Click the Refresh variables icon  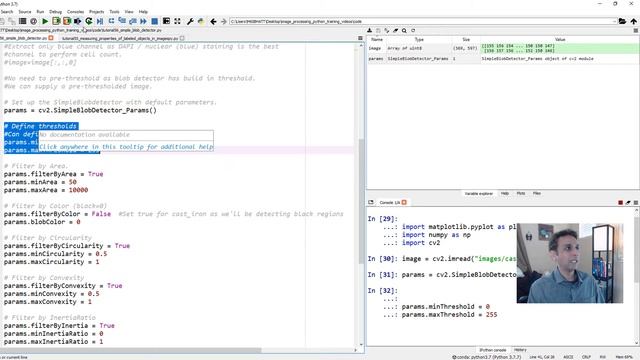[x=413, y=31]
